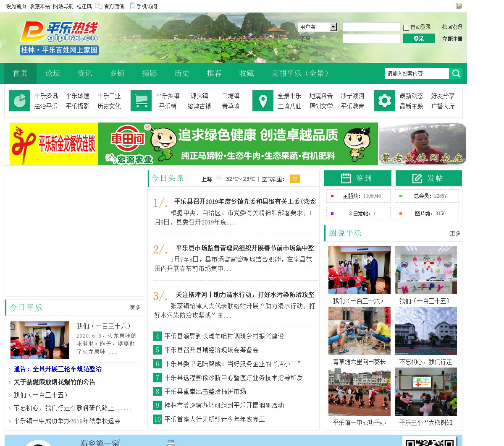Image resolution: width=504 pixels, height=446 pixels.
Task: Click the orange 良 air quality badge
Action: (x=294, y=179)
